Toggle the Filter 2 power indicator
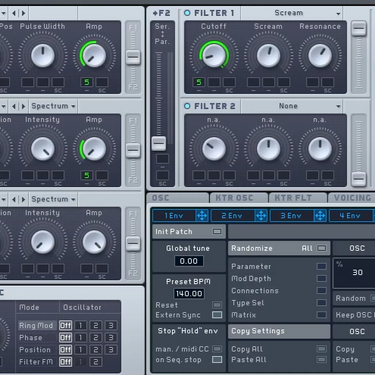The width and height of the screenshot is (375, 375). (x=187, y=106)
